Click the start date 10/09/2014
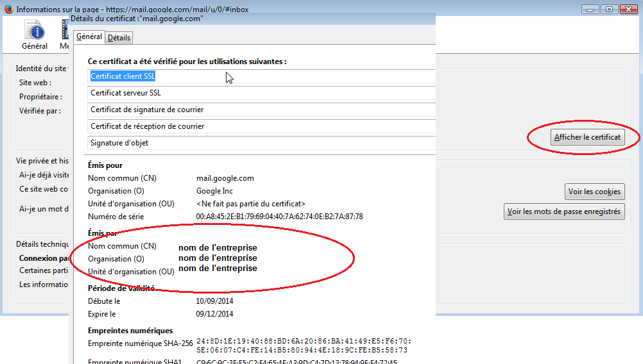The width and height of the screenshot is (643, 364). (x=214, y=301)
